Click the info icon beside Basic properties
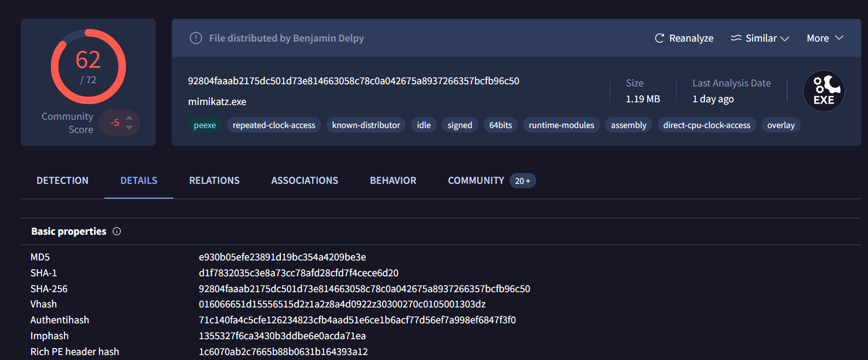The height and width of the screenshot is (360, 868). coord(116,231)
